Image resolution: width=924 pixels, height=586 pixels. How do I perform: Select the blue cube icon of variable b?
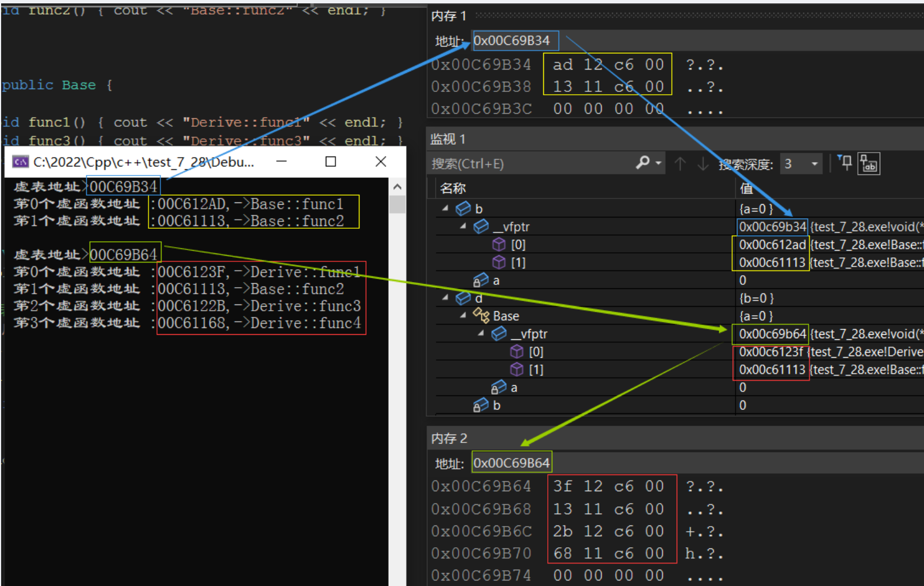coord(463,209)
